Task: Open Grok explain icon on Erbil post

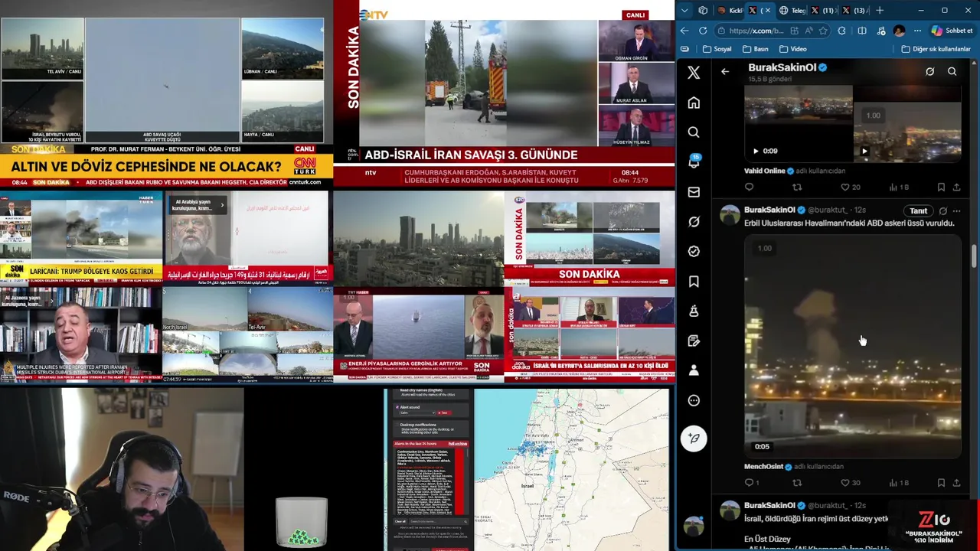Action: [943, 210]
